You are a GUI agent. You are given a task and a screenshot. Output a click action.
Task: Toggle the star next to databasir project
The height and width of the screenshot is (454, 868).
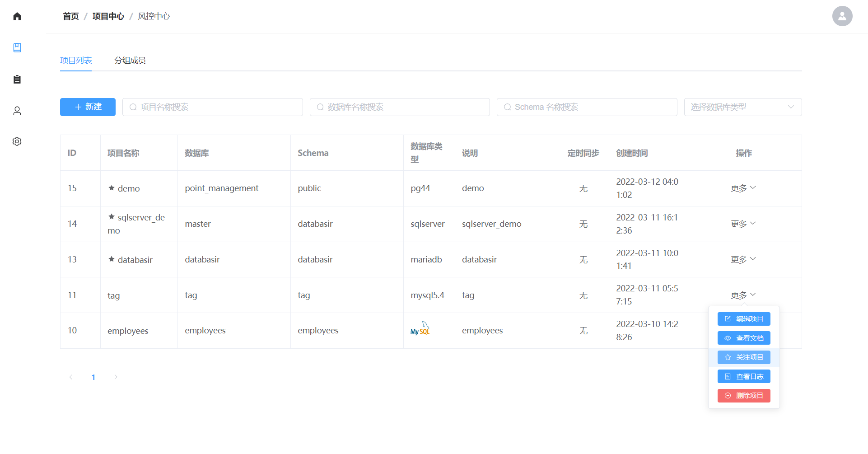point(112,259)
